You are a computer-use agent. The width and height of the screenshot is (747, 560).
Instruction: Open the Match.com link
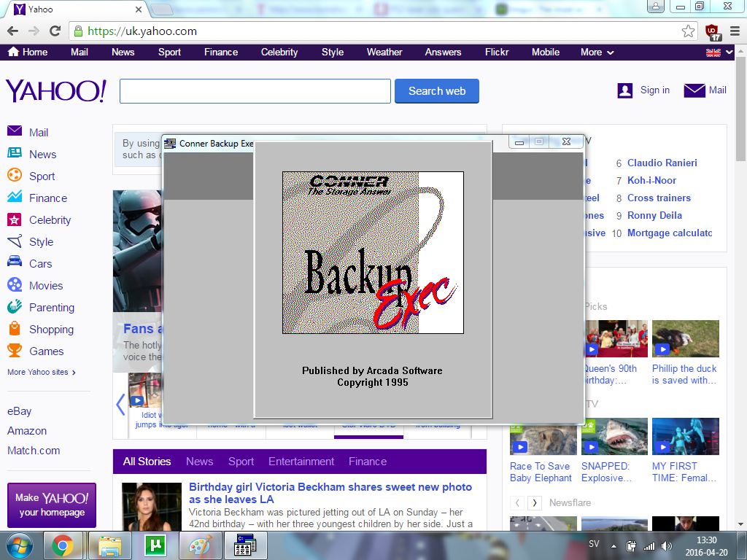click(x=34, y=451)
